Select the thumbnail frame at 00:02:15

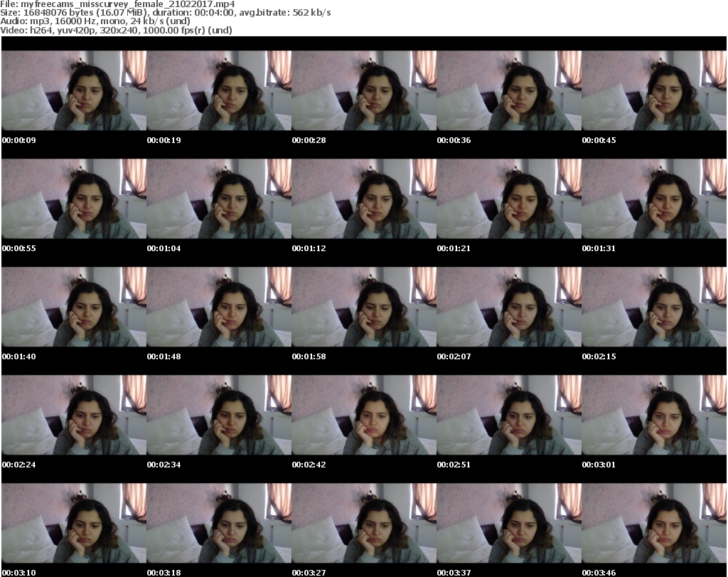pyautogui.click(x=654, y=307)
